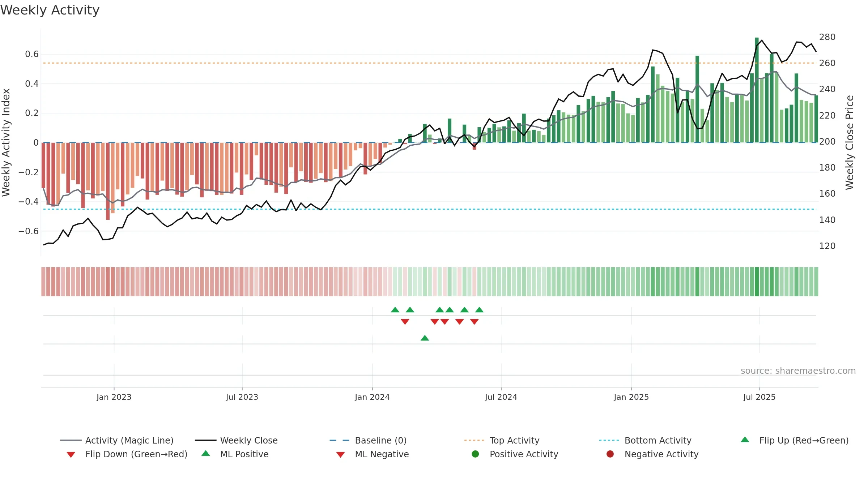868x488 pixels.
Task: Click the Jan 2023 axis tick label
Action: click(114, 397)
